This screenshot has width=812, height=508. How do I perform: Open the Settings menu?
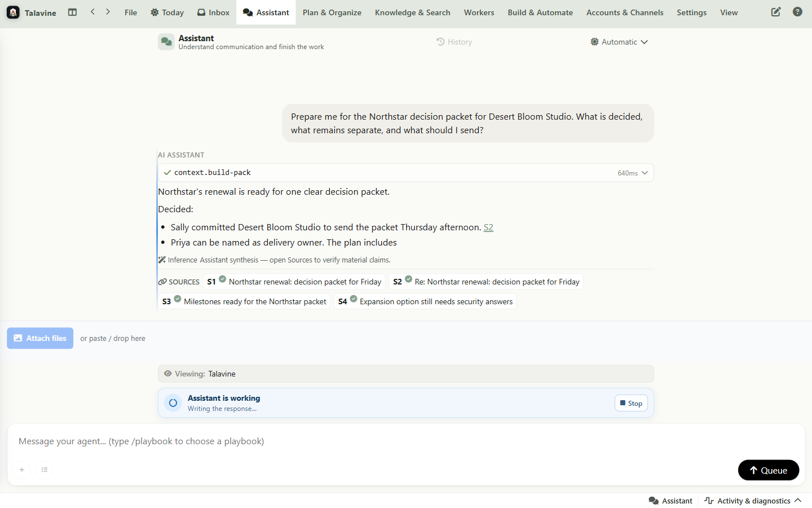[x=692, y=12]
